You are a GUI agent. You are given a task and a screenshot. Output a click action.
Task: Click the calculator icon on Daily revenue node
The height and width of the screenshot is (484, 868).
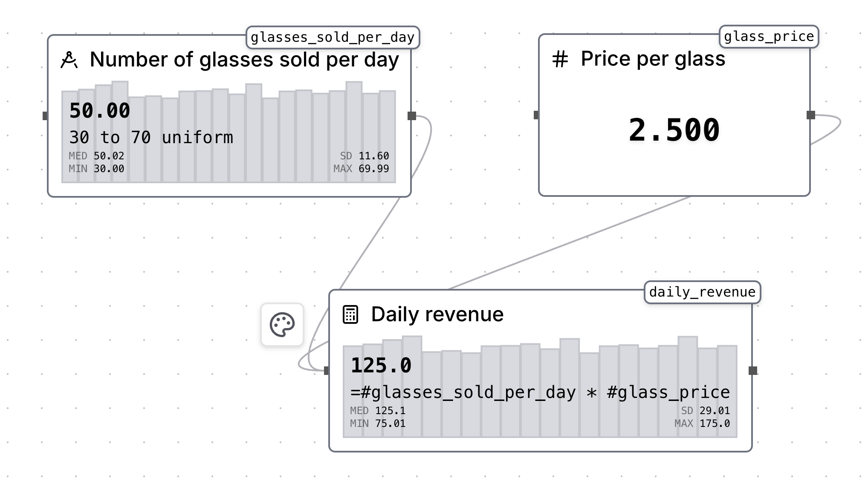click(x=350, y=314)
